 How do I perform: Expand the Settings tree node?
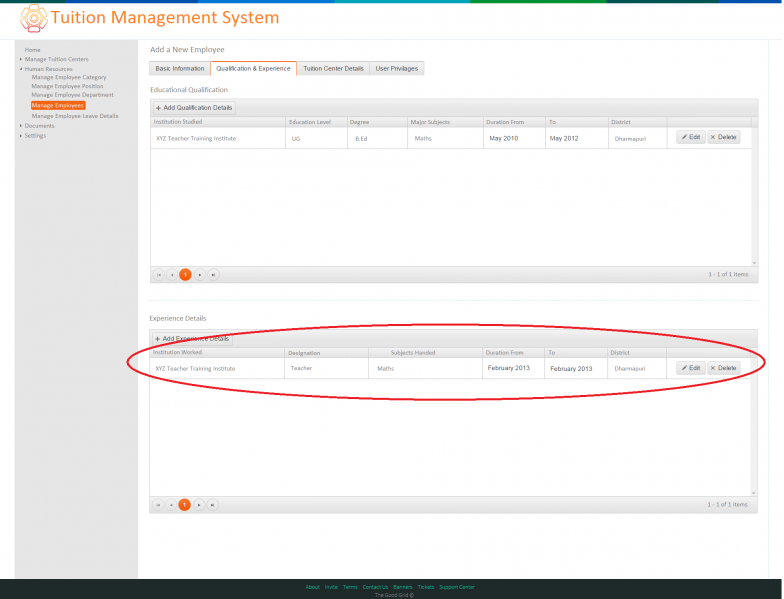(20, 136)
